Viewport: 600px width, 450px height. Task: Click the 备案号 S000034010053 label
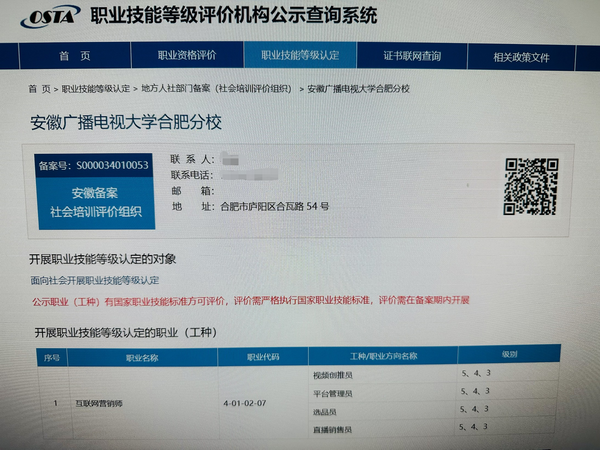[x=93, y=165]
